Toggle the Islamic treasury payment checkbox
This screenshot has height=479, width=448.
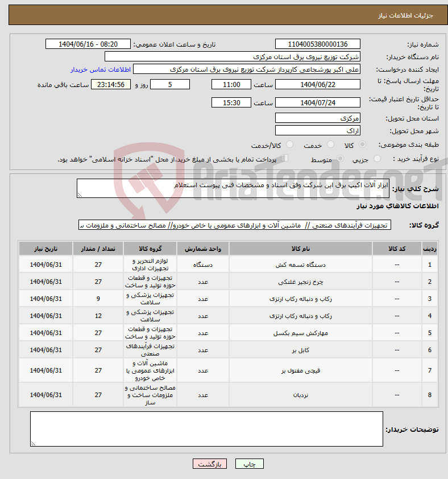tap(285, 158)
